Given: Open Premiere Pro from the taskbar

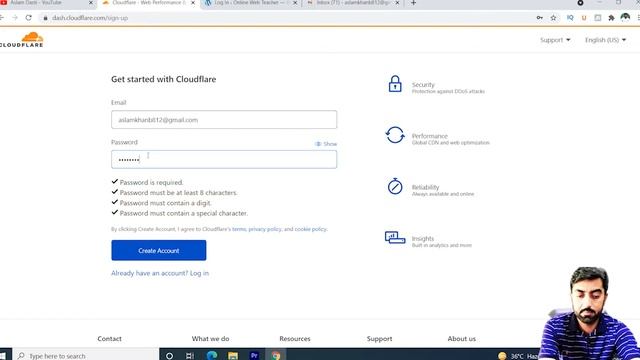Looking at the screenshot, I should tap(254, 356).
